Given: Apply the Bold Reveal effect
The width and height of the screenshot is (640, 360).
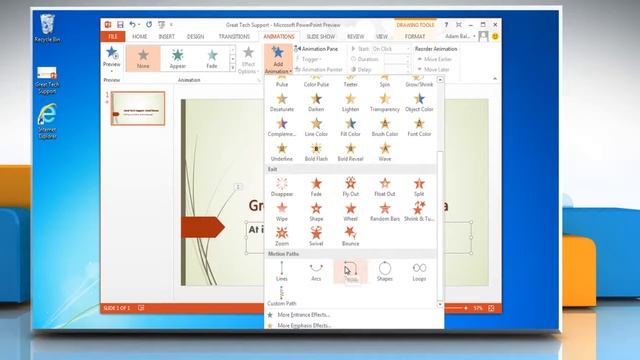Looking at the screenshot, I should tap(350, 152).
